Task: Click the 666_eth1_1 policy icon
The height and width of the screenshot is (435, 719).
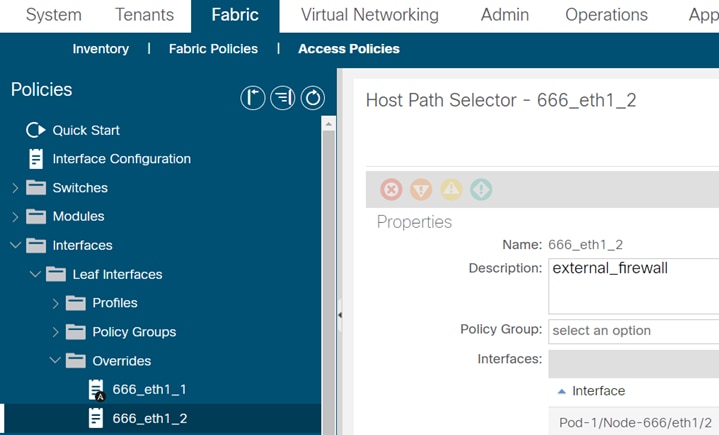Action: 96,390
